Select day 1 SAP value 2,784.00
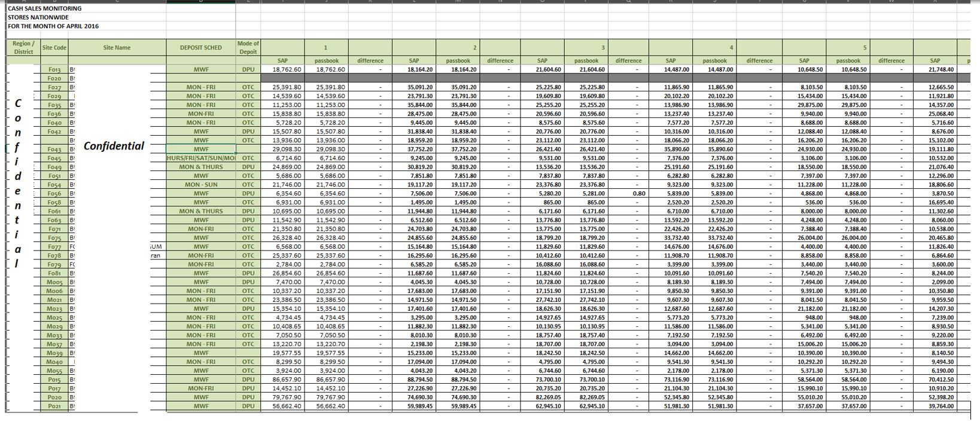 click(x=282, y=265)
